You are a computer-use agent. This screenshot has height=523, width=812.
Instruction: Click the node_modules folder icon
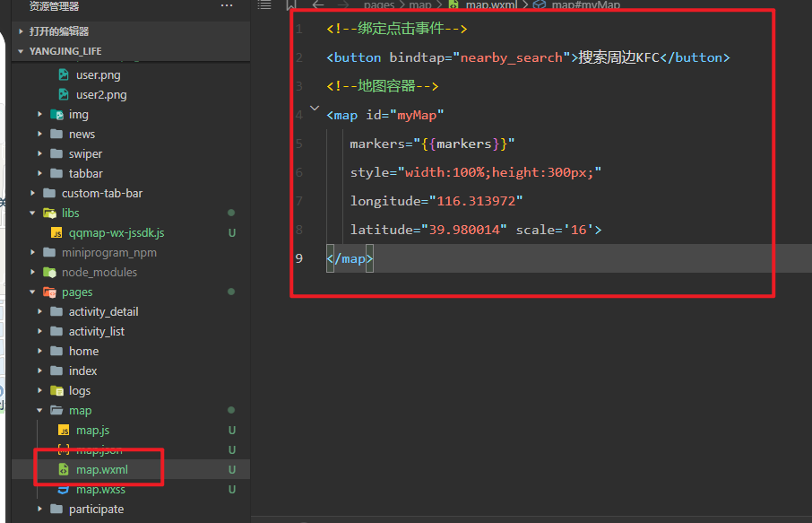(49, 272)
